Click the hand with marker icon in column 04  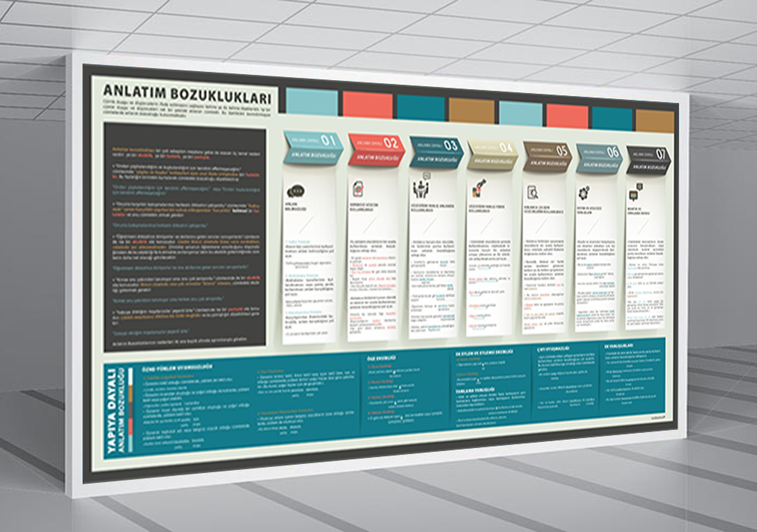(x=478, y=189)
